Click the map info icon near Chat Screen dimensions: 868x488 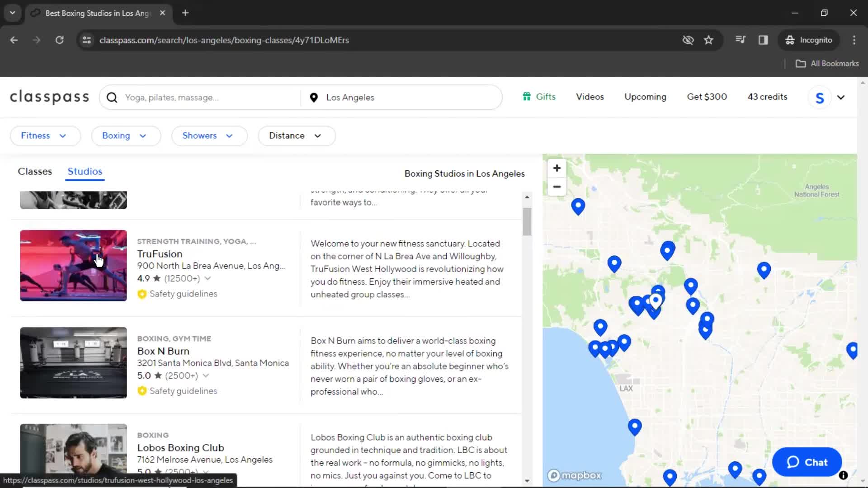[x=843, y=475]
